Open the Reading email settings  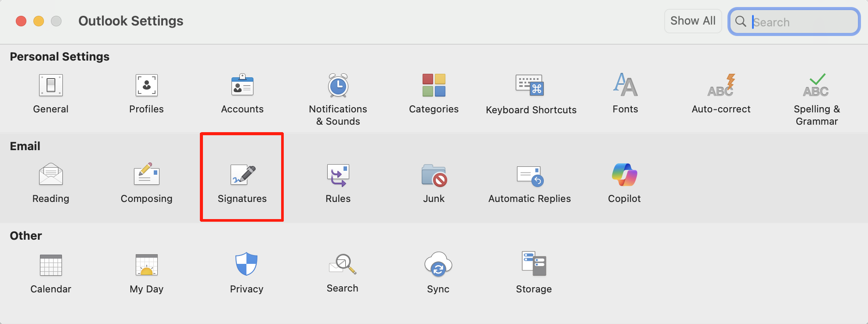click(51, 175)
